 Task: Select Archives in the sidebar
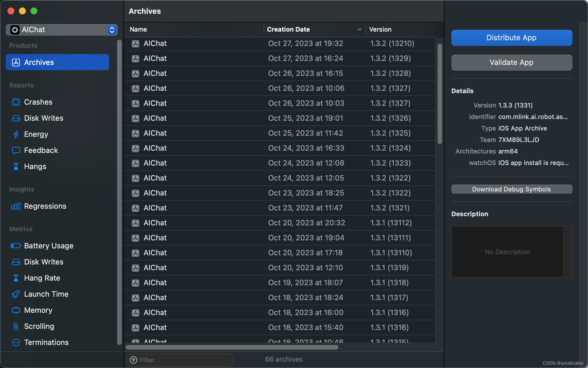57,62
